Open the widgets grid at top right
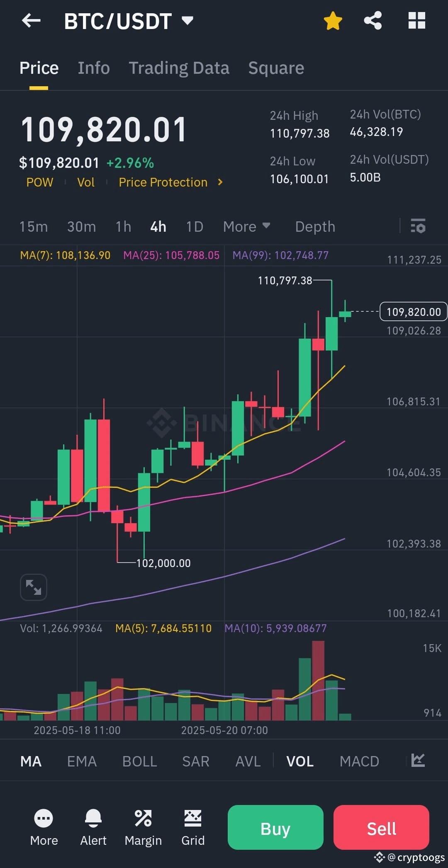 coord(416,20)
